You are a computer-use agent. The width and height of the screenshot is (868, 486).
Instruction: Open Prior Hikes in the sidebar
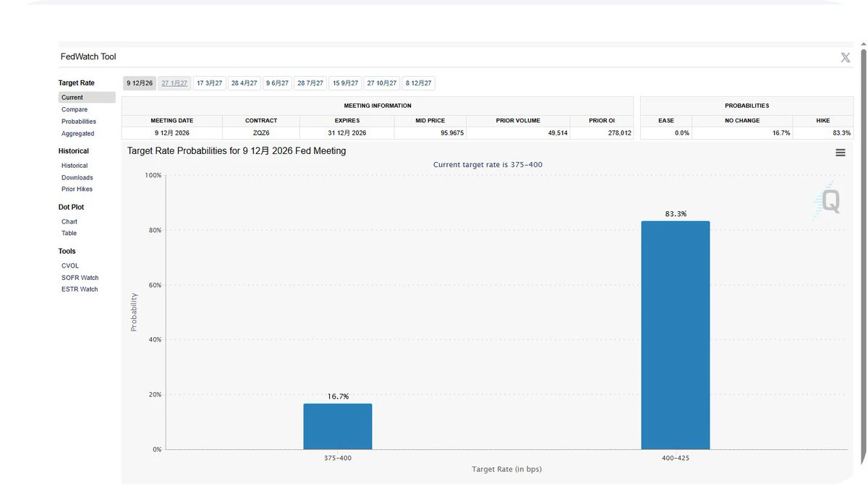click(x=77, y=189)
